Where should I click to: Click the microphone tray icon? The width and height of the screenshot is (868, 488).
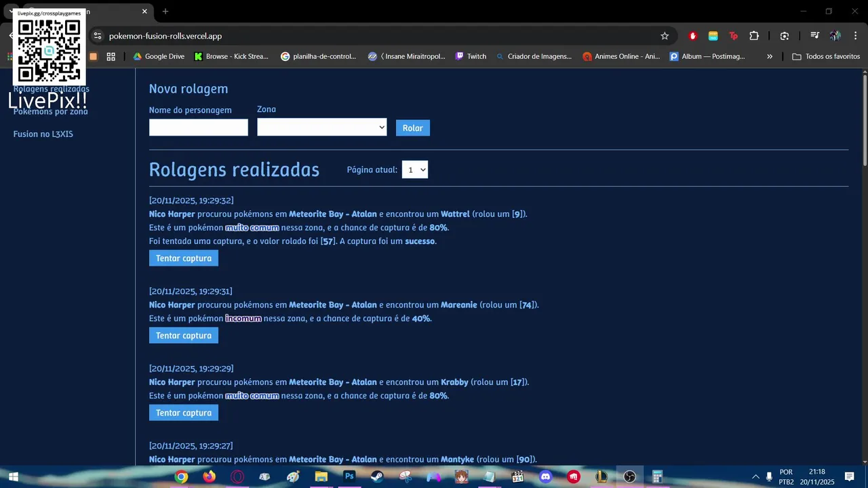point(769,476)
